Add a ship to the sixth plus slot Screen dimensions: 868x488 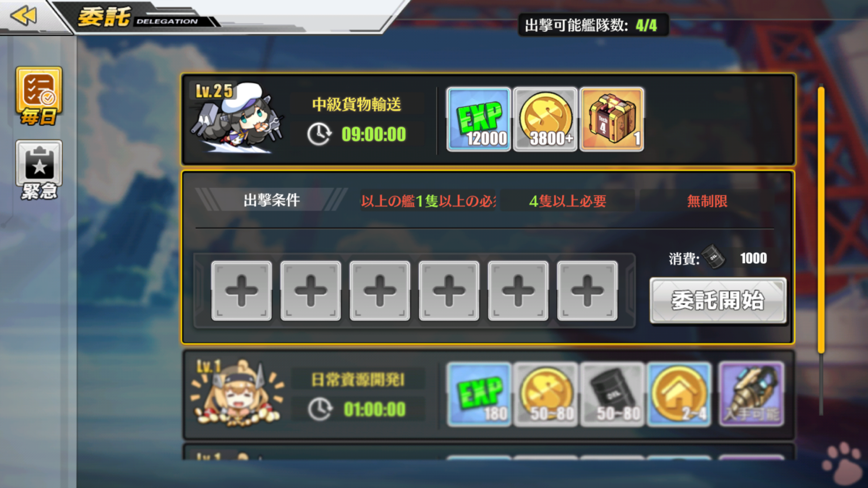(x=587, y=291)
